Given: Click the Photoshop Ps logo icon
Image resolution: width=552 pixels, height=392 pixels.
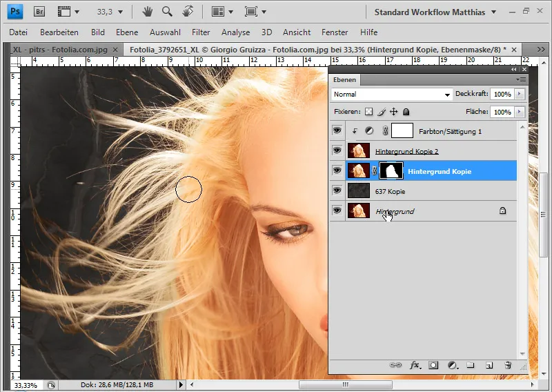Looking at the screenshot, I should coord(15,12).
